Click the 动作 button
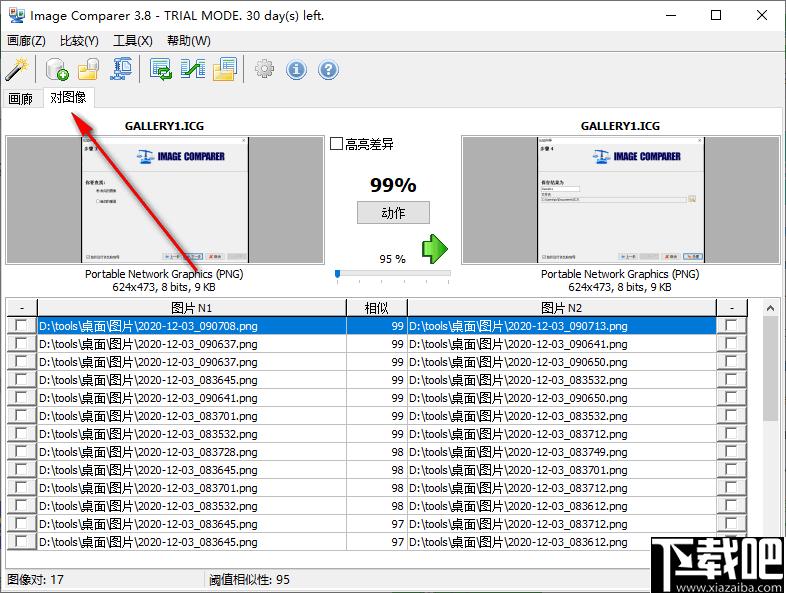The width and height of the screenshot is (786, 593). pyautogui.click(x=393, y=213)
